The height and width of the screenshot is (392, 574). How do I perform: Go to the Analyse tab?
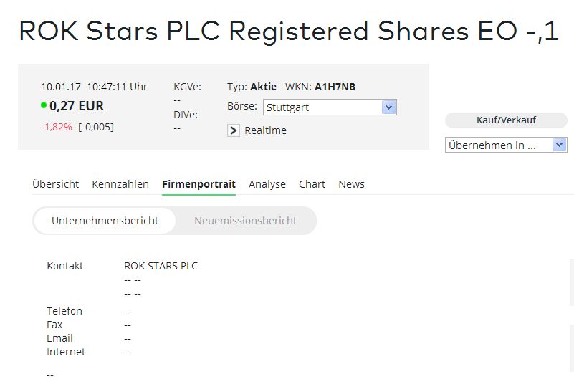[267, 184]
